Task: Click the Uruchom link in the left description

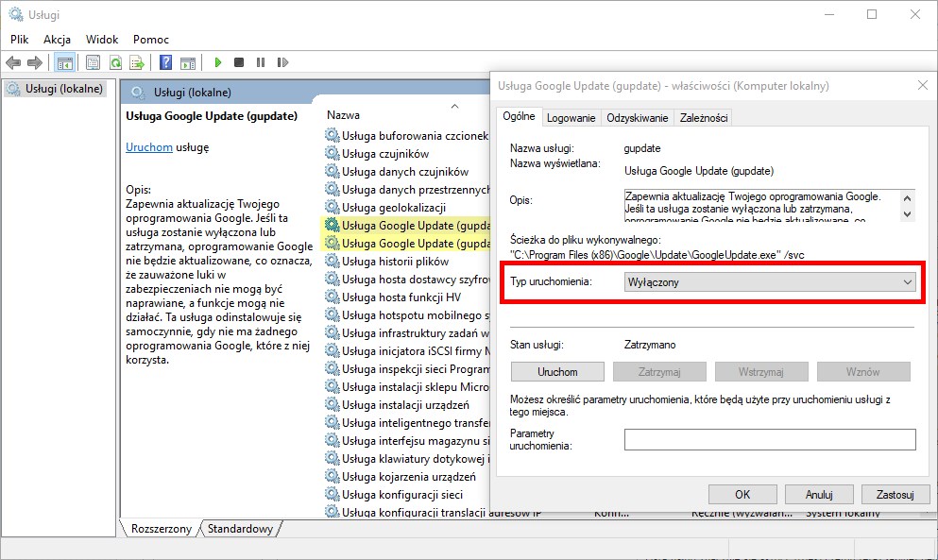Action: click(x=149, y=147)
